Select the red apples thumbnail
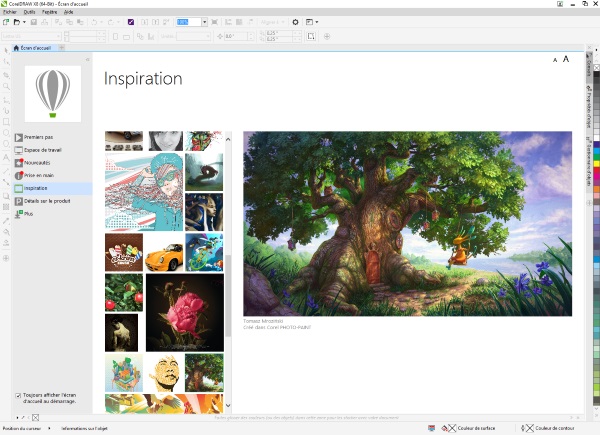This screenshot has width=600, height=435. pyautogui.click(x=124, y=293)
